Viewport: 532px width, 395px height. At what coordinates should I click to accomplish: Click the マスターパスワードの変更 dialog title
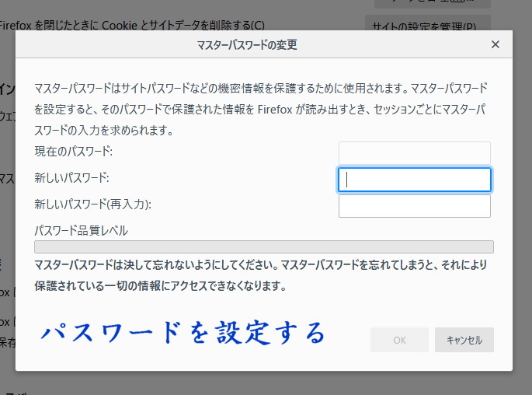pyautogui.click(x=247, y=45)
